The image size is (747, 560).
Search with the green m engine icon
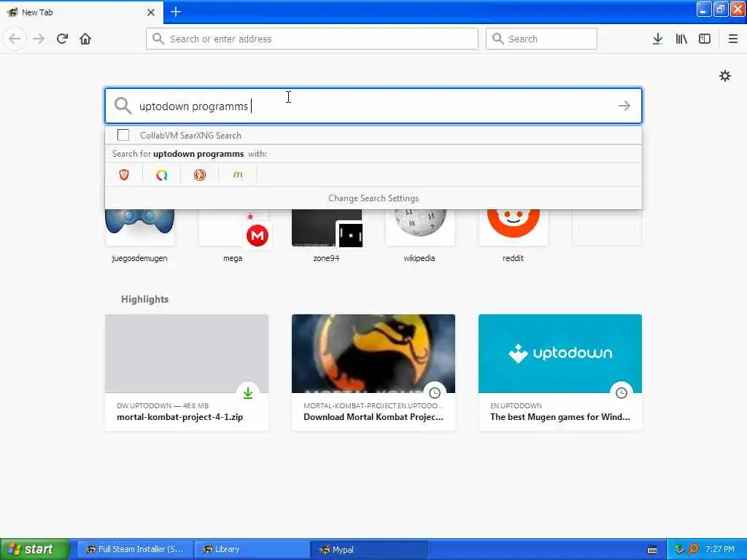click(x=238, y=175)
